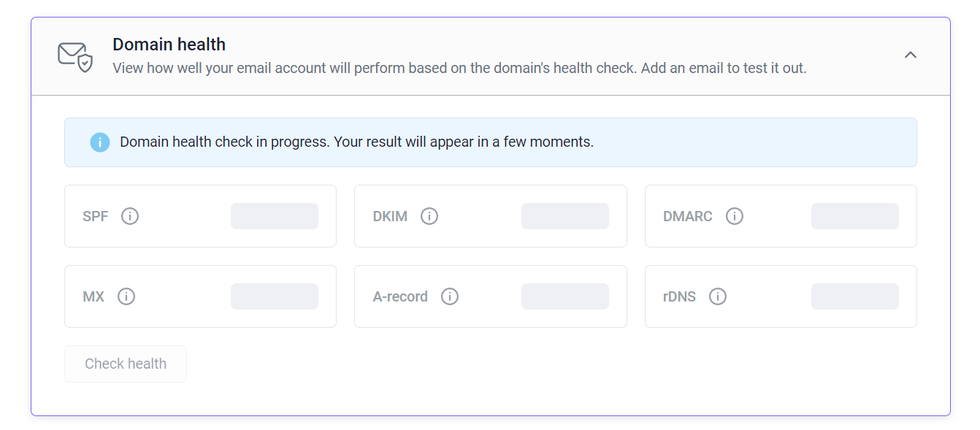This screenshot has width=980, height=430.
Task: Click the blue info icon in banner
Action: [100, 142]
